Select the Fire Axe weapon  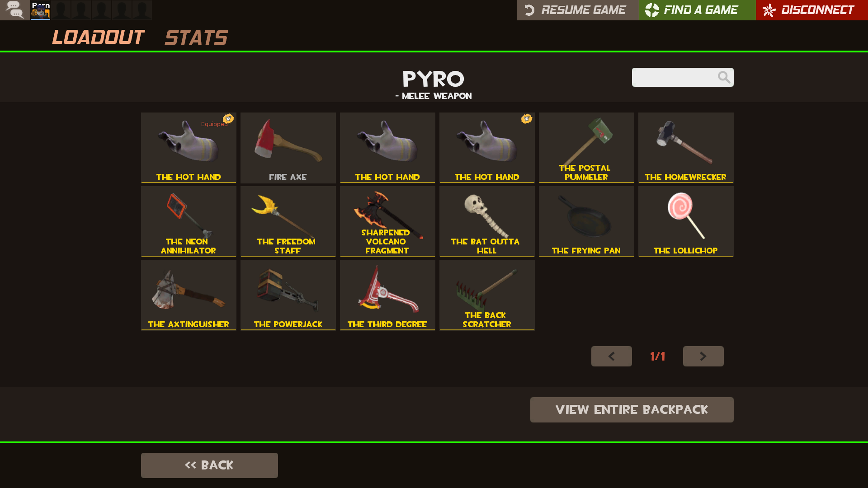(x=288, y=148)
